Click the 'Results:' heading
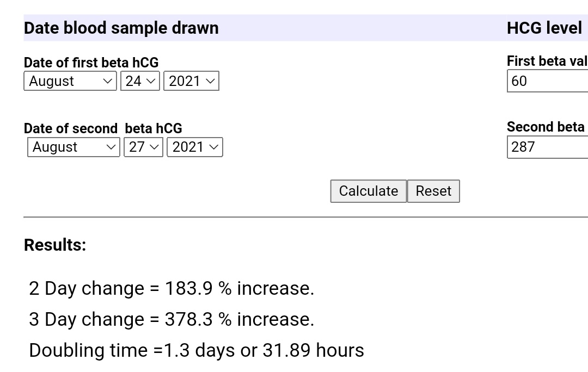This screenshot has width=588, height=372. pos(55,245)
